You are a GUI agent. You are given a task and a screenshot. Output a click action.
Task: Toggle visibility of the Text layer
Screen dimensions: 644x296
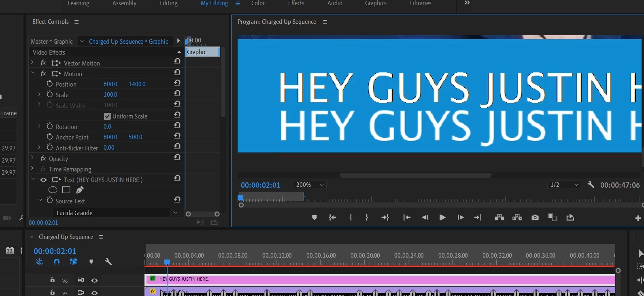pos(43,180)
